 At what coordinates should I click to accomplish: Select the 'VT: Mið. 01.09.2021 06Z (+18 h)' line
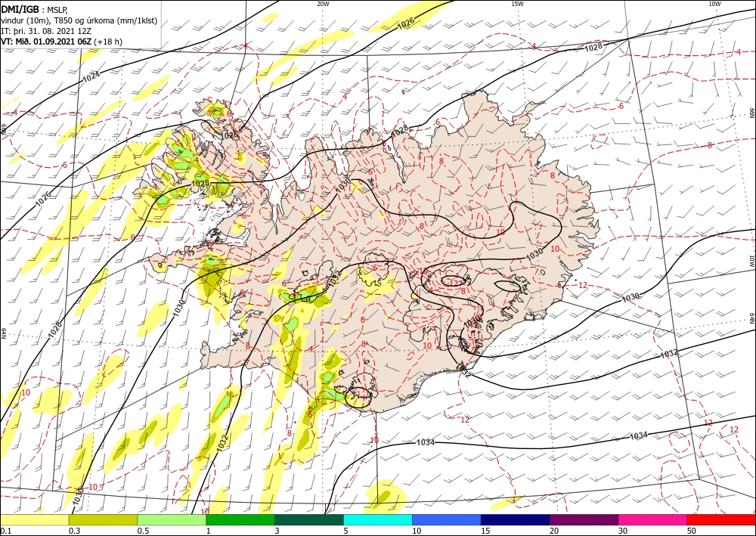pyautogui.click(x=62, y=42)
